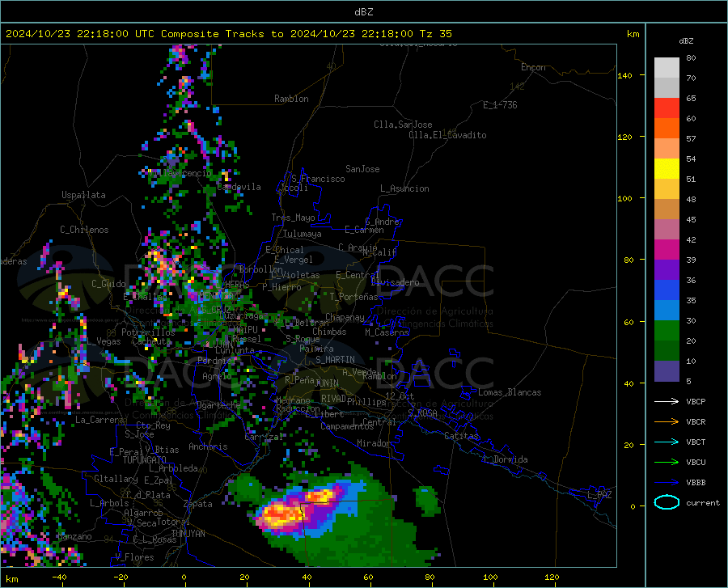Click the Tres_Mayo place label
The height and width of the screenshot is (588, 728).
point(293,218)
